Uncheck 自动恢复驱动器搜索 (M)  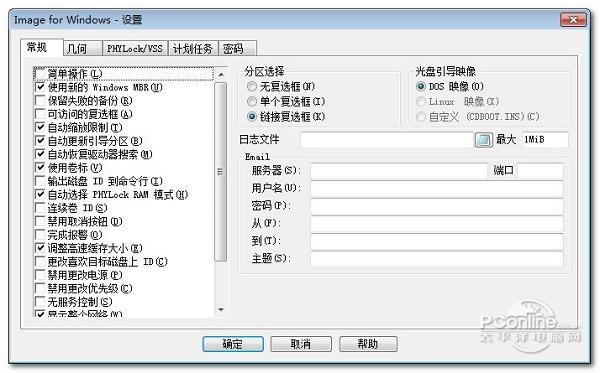click(x=40, y=154)
